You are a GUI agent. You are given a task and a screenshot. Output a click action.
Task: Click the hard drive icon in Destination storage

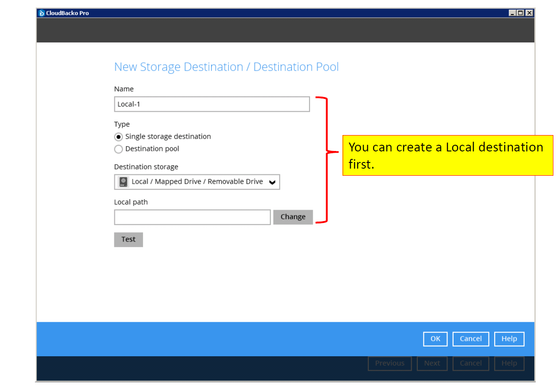coord(122,181)
